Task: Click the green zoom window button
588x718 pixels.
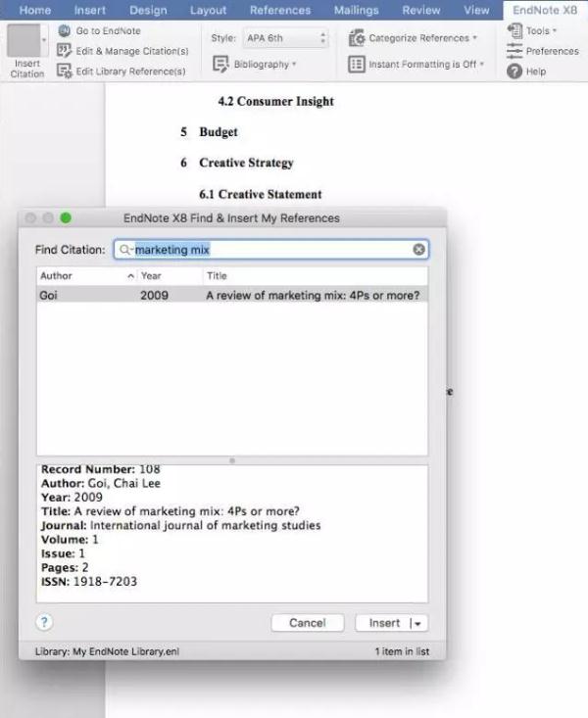Action: [x=66, y=218]
